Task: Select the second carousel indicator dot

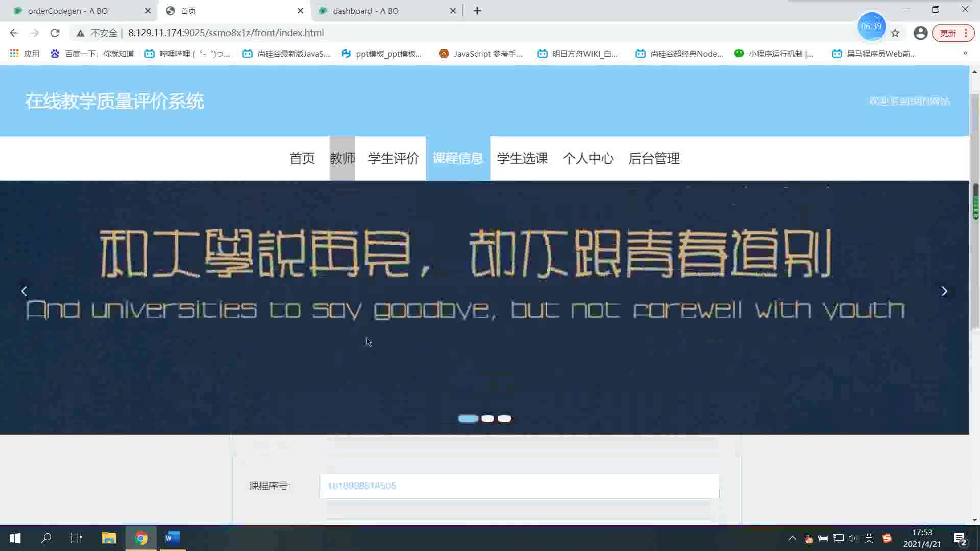Action: [x=487, y=418]
